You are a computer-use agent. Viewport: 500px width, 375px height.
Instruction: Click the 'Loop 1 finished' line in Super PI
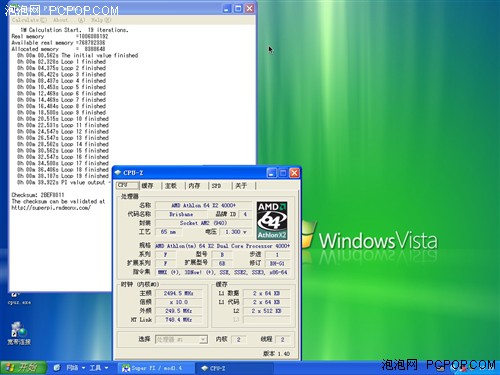click(x=61, y=62)
